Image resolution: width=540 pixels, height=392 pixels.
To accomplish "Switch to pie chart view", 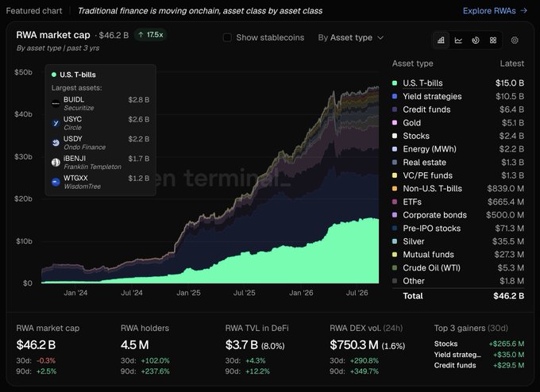I will [476, 40].
